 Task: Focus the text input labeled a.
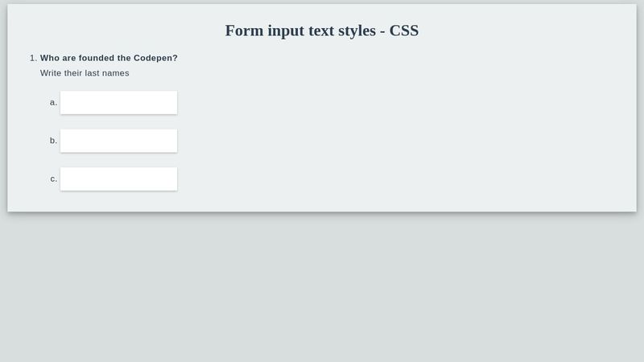coord(118,103)
